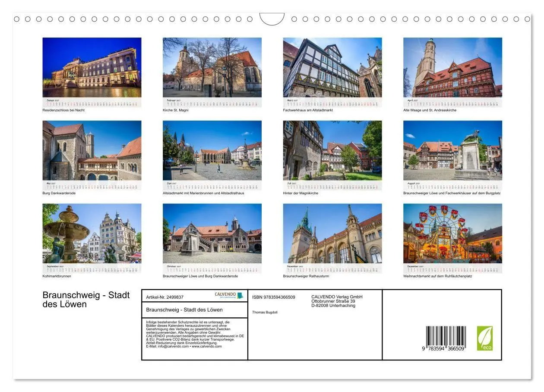Click caption 'Weihnachtsmarkt auf dem Ruhfäutchenplatz'

437,276
